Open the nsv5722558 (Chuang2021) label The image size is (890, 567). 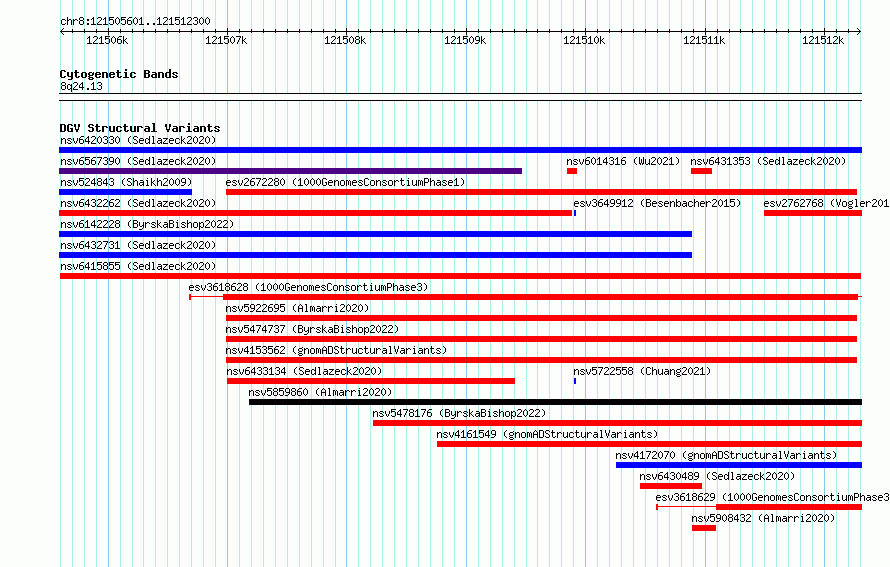pos(642,371)
